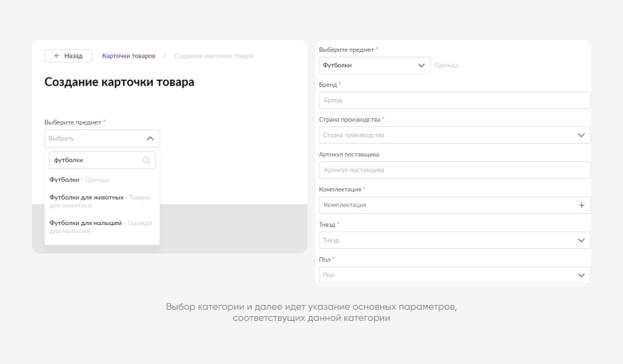
Task: Click the magnifier search icon
Action: click(146, 160)
